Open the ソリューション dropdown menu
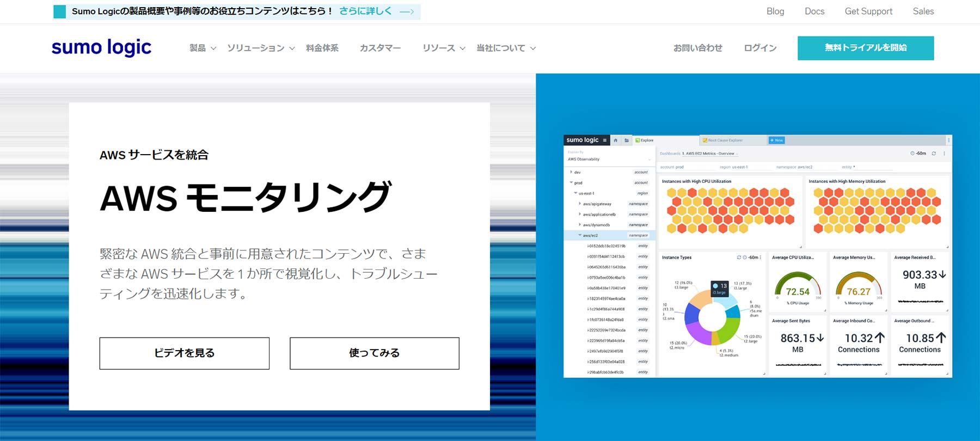The width and height of the screenshot is (980, 441). pyautogui.click(x=261, y=48)
